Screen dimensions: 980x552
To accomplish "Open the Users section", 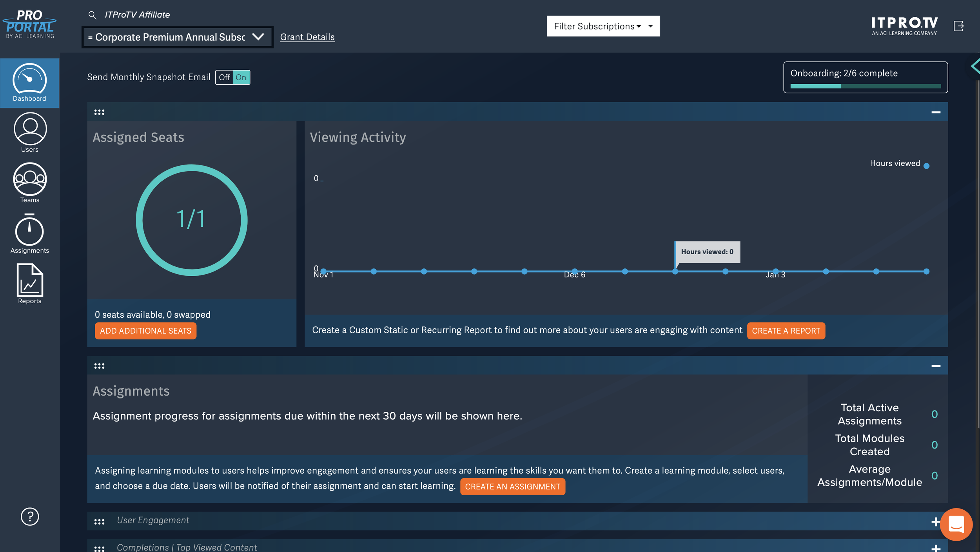I will [30, 132].
